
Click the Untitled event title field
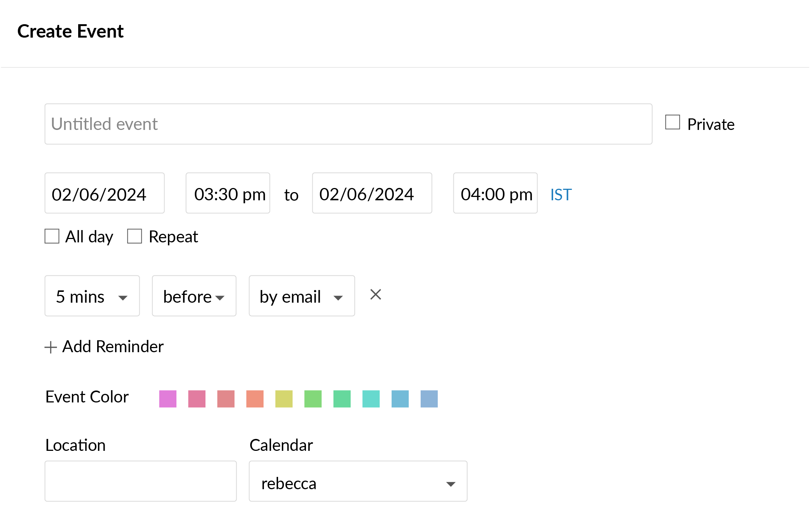[x=348, y=123]
